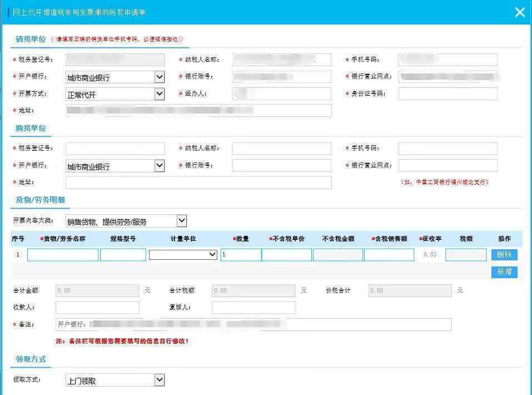The width and height of the screenshot is (532, 395).
Task: Click the 货物/劳务名称 field in row 1
Action: [x=63, y=254]
